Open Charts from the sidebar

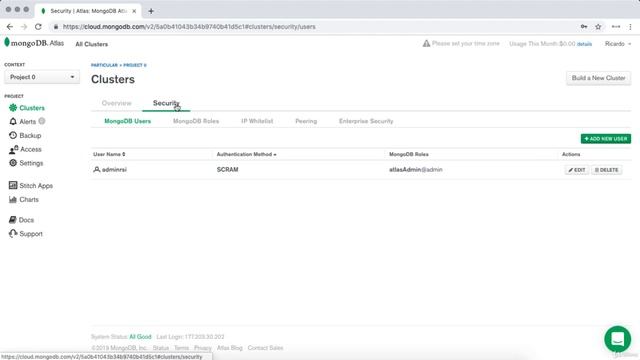coord(24,200)
